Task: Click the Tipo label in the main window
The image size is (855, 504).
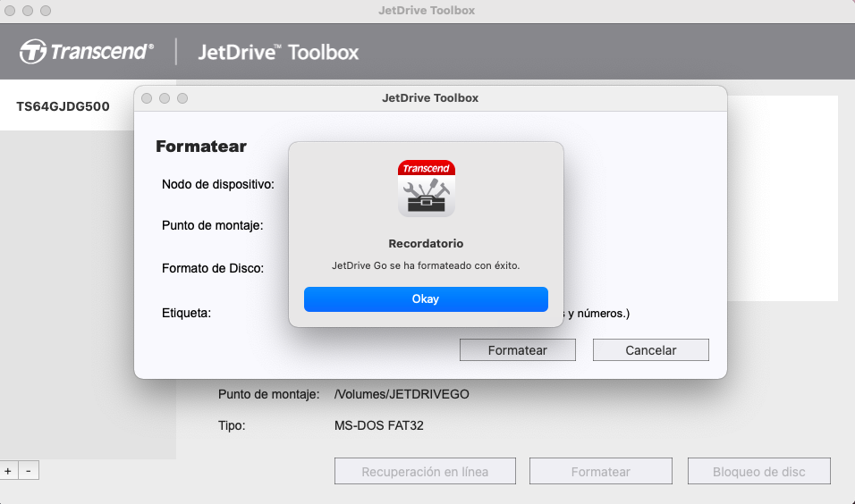Action: 232,425
